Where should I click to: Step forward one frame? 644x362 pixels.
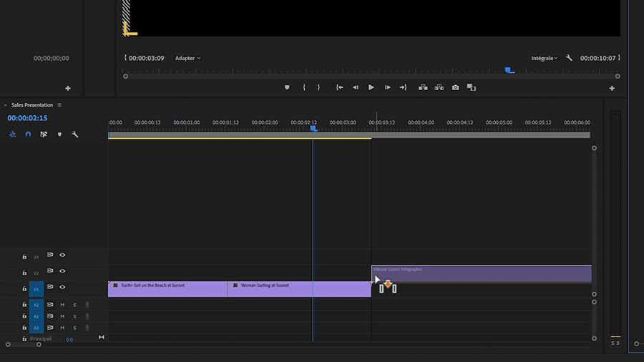point(387,87)
